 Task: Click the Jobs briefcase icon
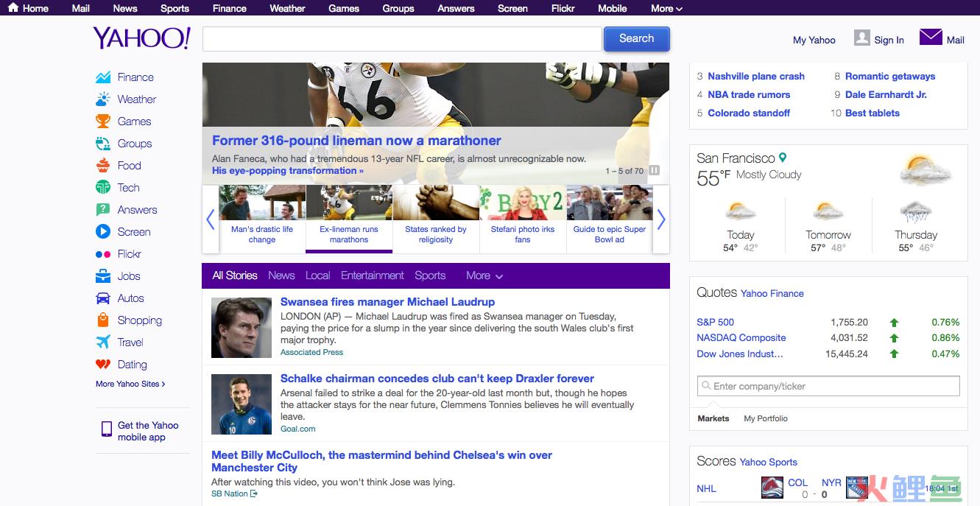coord(103,276)
